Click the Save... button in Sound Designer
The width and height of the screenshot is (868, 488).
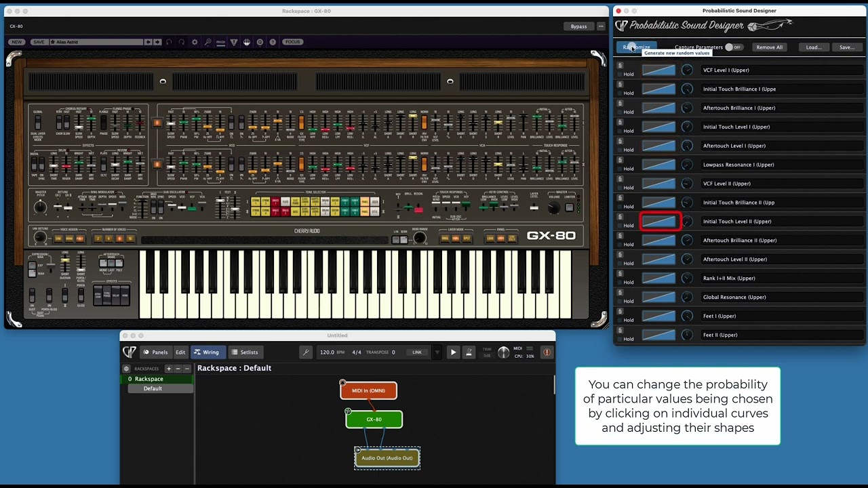[x=847, y=47]
